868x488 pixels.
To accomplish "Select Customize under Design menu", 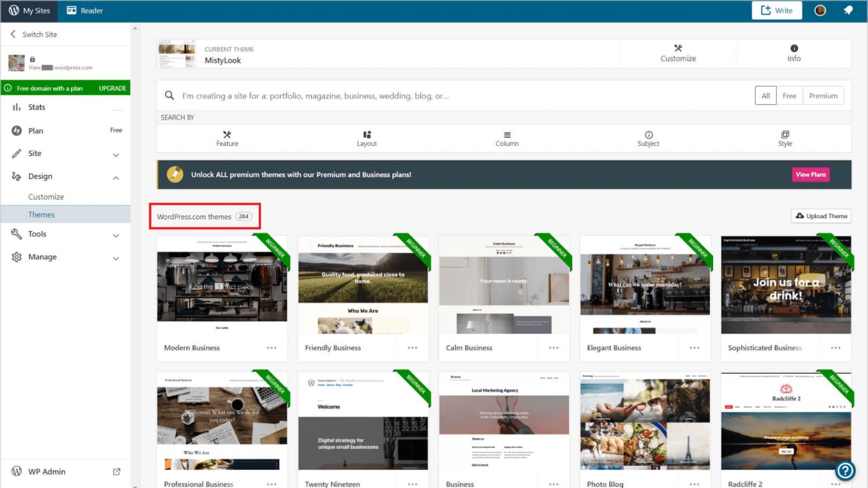I will point(46,197).
